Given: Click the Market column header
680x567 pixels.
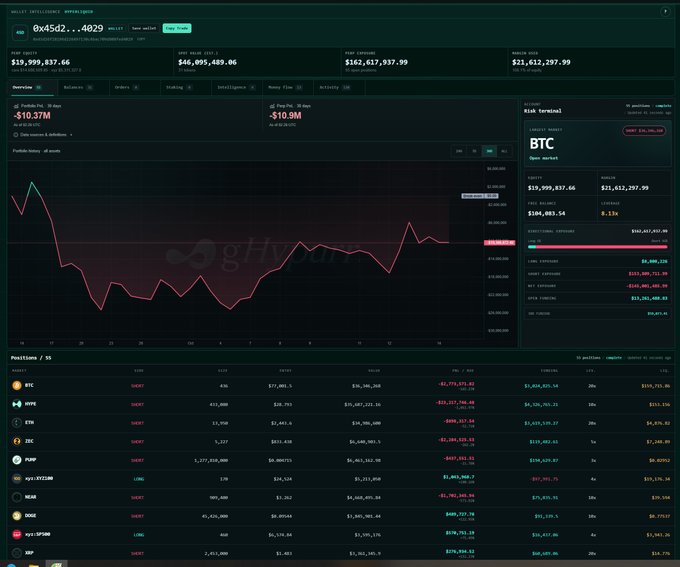Looking at the screenshot, I should click(19, 371).
